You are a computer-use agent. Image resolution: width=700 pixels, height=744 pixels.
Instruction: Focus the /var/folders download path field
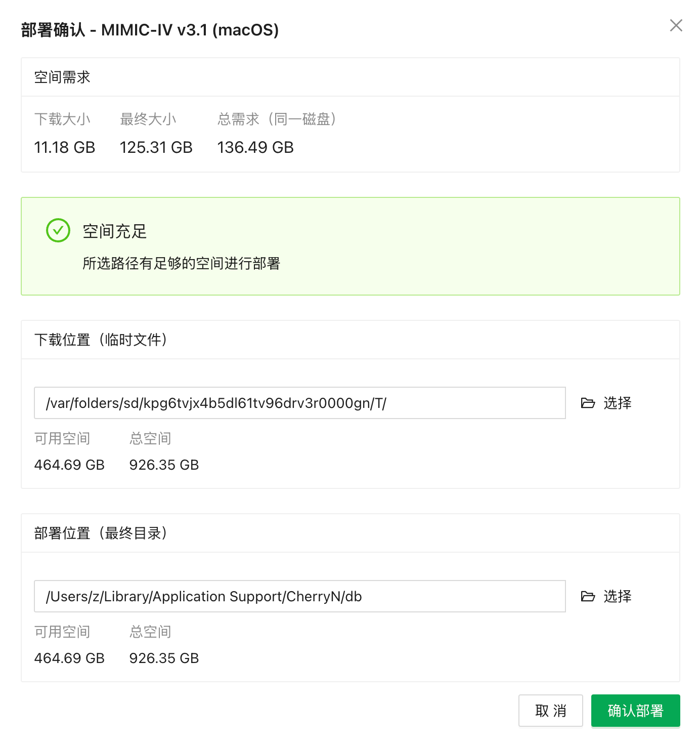coord(299,403)
